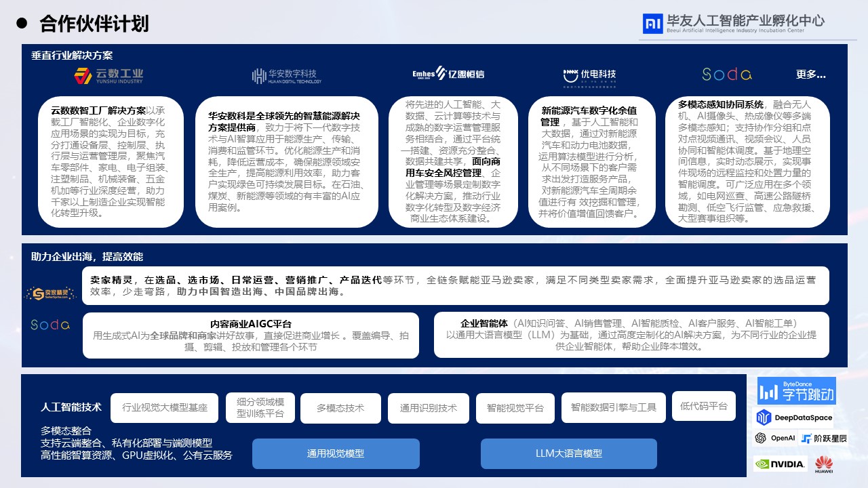The image size is (868, 488).
Task: Select the 智能数据引擎与工具 box
Action: (x=614, y=407)
